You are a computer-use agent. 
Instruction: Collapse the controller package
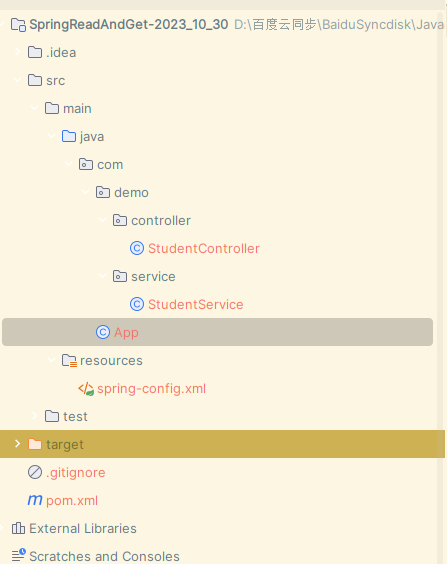pyautogui.click(x=102, y=220)
